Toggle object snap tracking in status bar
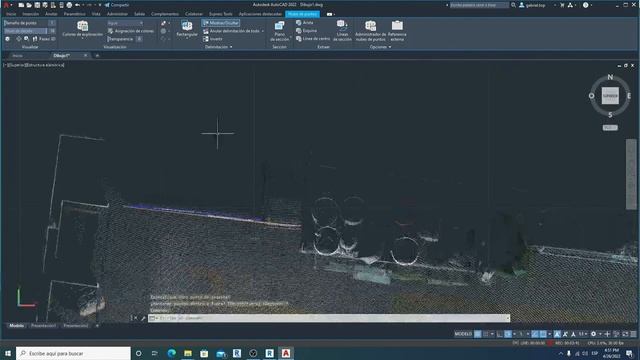The image size is (640, 360). 535,334
